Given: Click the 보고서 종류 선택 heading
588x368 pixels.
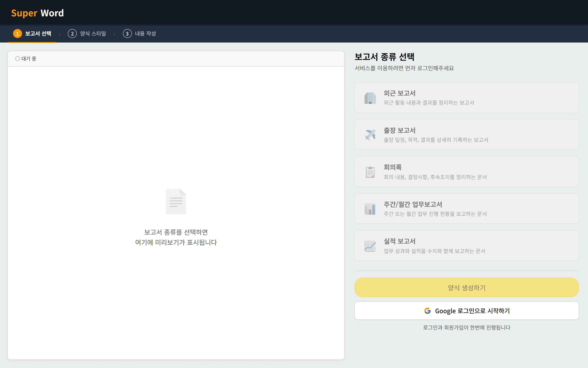Looking at the screenshot, I should [x=384, y=57].
